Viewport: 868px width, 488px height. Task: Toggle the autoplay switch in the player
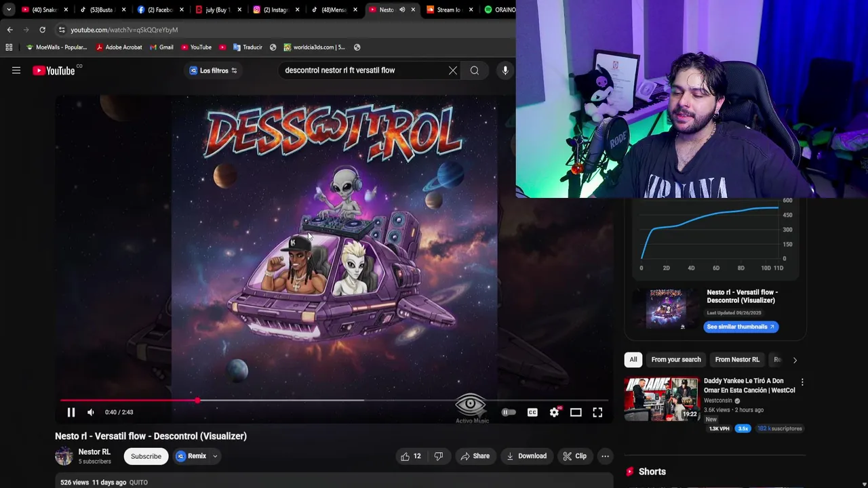point(509,412)
